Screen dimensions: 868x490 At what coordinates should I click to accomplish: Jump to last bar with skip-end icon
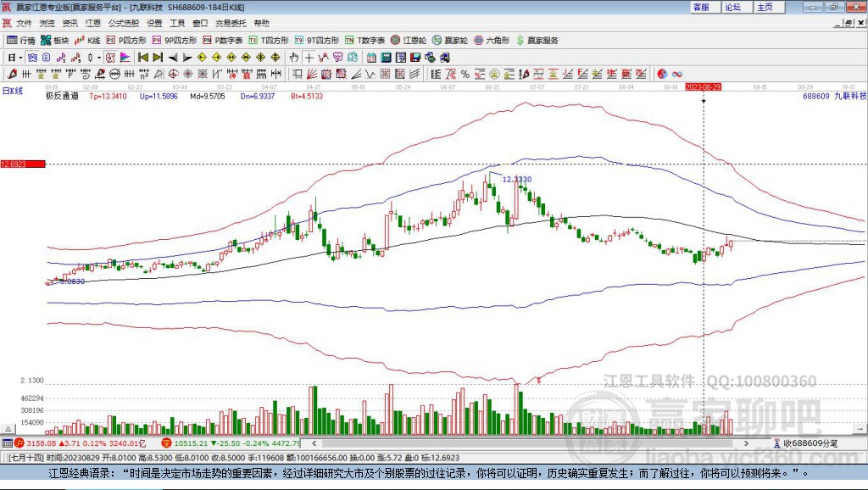click(158, 58)
